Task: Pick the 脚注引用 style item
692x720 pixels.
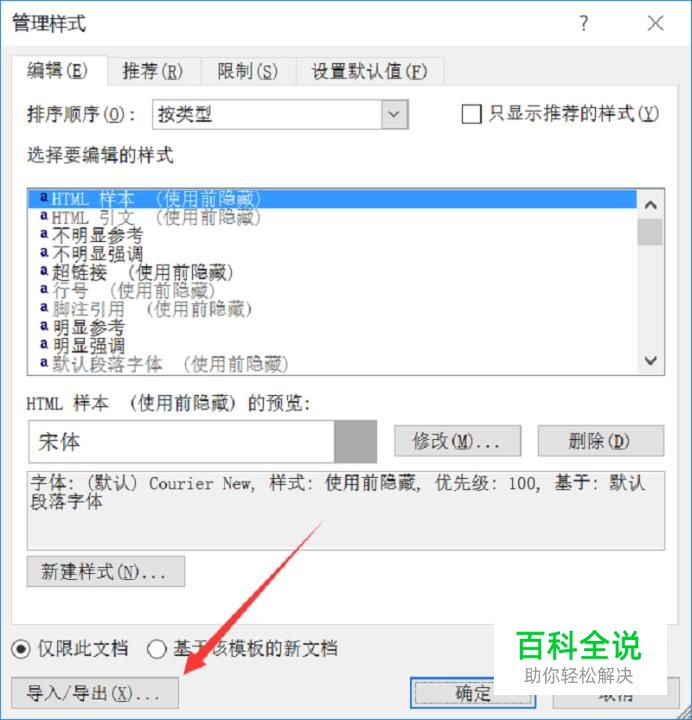Action: click(x=332, y=309)
